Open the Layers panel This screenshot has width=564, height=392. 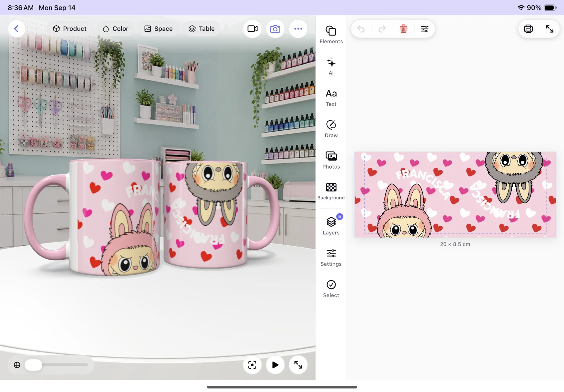pyautogui.click(x=331, y=226)
